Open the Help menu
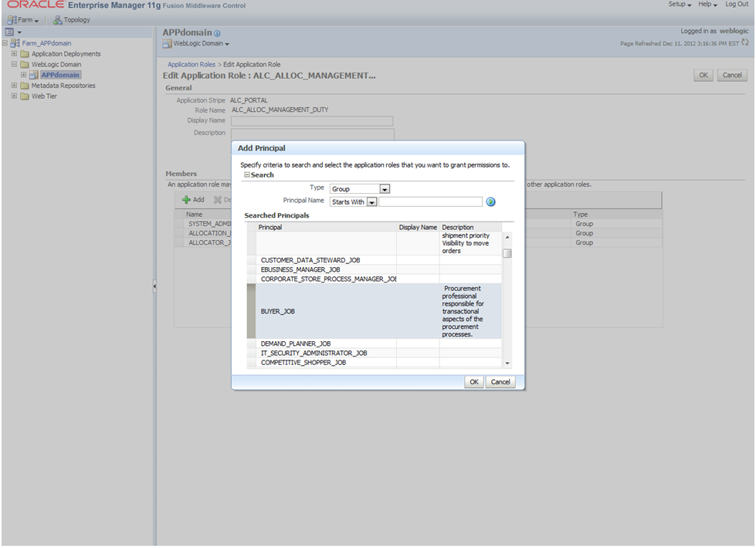 click(x=708, y=5)
